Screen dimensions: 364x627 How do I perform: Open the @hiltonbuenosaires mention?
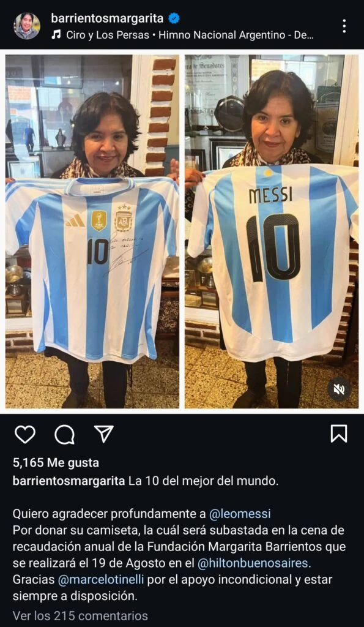(253, 563)
